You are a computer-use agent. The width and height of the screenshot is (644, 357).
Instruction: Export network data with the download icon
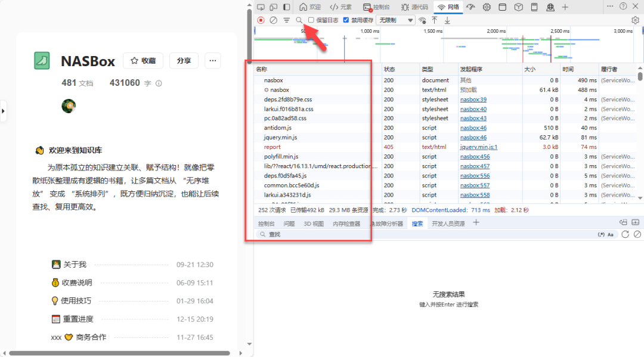click(447, 20)
